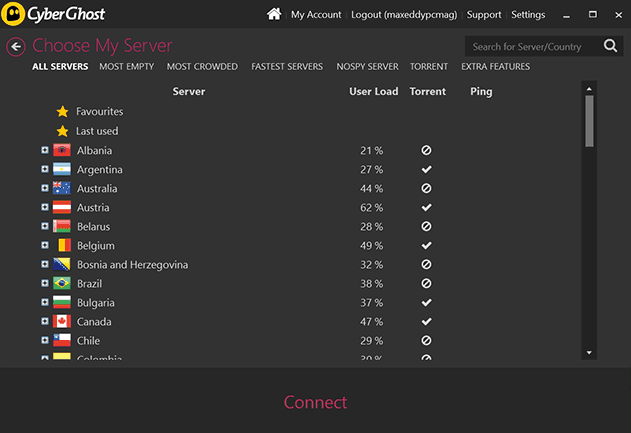
Task: Open the My Account link
Action: pyautogui.click(x=316, y=15)
